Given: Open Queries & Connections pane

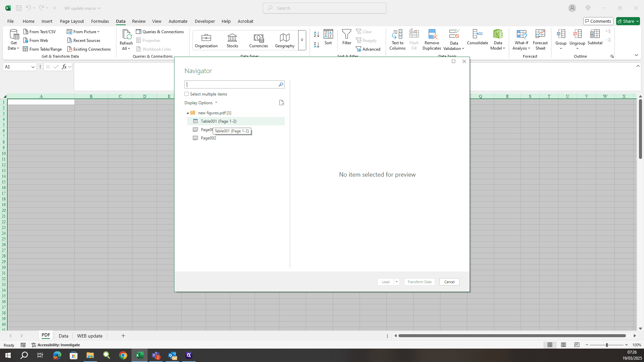Looking at the screenshot, I should click(x=160, y=32).
